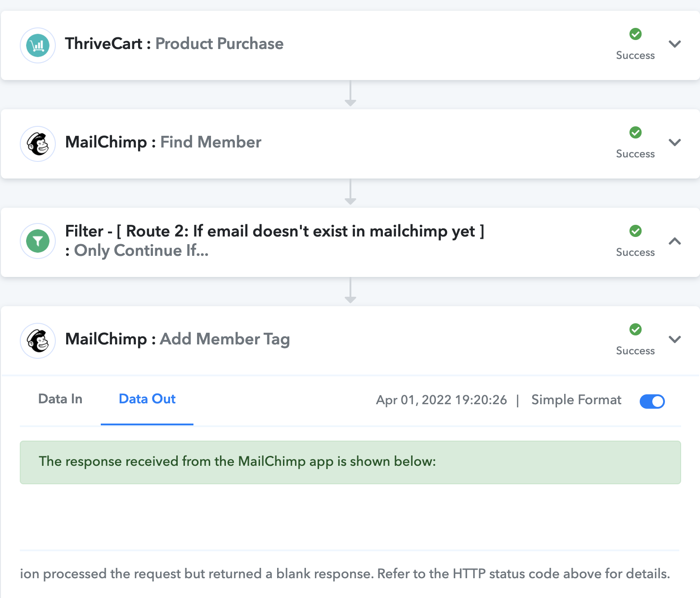Image resolution: width=700 pixels, height=598 pixels.
Task: Expand the ThriveCart Product Purchase step
Action: [674, 44]
